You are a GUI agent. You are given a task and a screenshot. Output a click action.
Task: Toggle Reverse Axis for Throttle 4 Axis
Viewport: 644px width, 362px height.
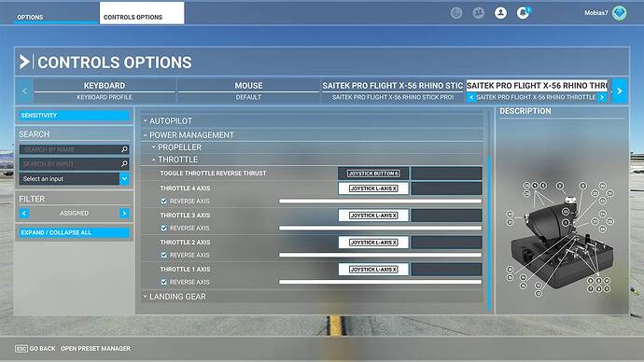tap(164, 202)
